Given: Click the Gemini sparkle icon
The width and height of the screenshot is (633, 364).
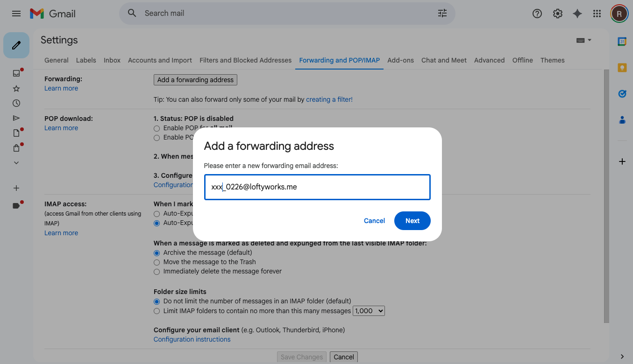Looking at the screenshot, I should click(x=577, y=14).
